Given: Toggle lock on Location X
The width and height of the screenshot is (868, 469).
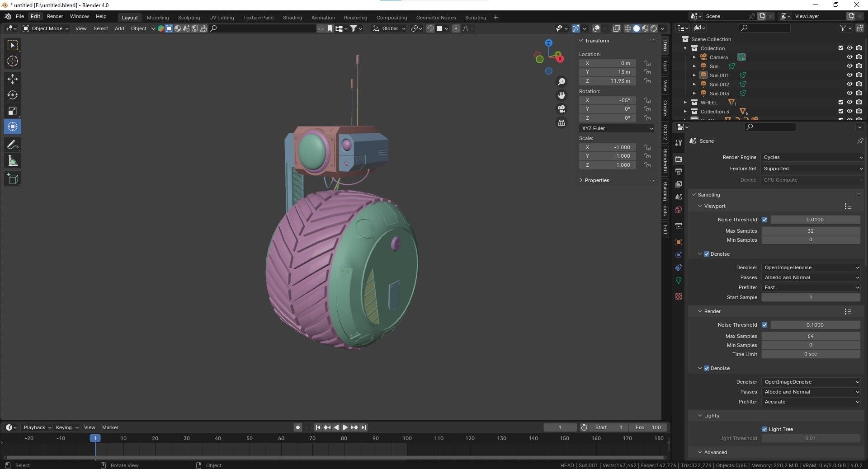Looking at the screenshot, I should [x=647, y=63].
